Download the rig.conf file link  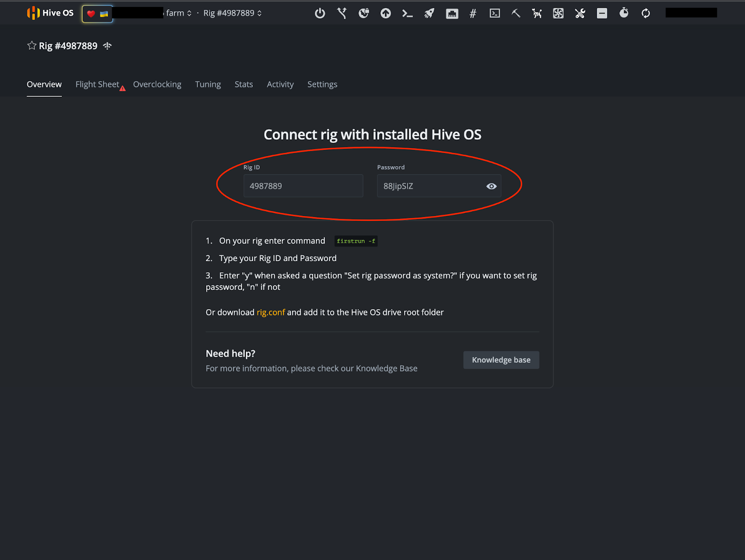[x=271, y=312]
